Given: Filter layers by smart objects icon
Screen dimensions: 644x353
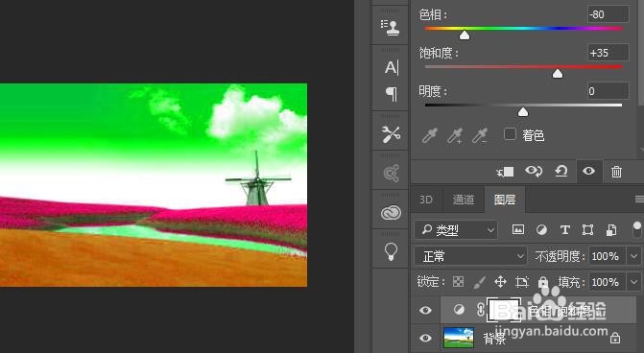Looking at the screenshot, I should click(611, 230).
